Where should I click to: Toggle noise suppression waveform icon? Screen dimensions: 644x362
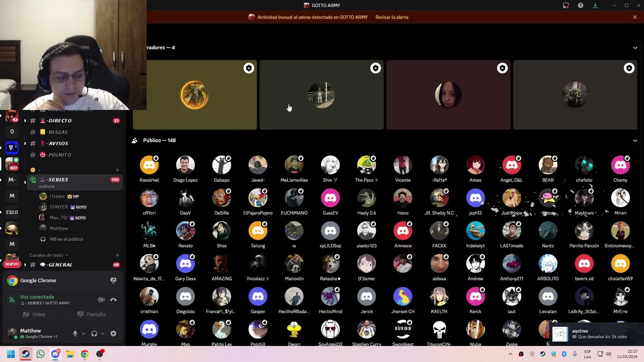101,300
